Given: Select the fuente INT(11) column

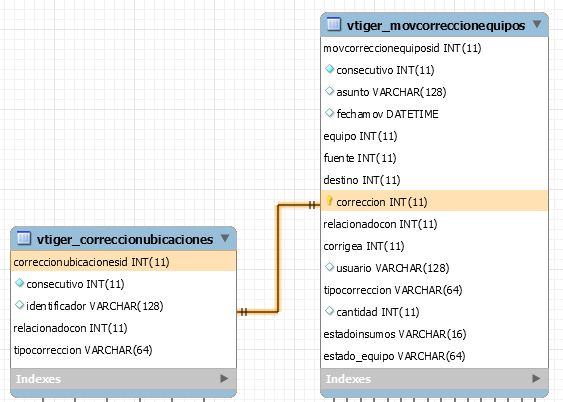Looking at the screenshot, I should click(x=434, y=158).
